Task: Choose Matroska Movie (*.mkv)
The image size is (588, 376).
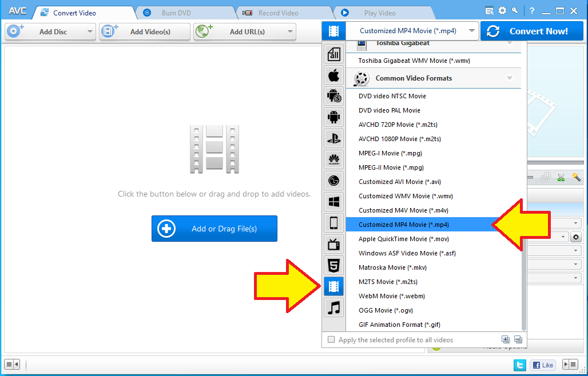Action: click(433, 267)
